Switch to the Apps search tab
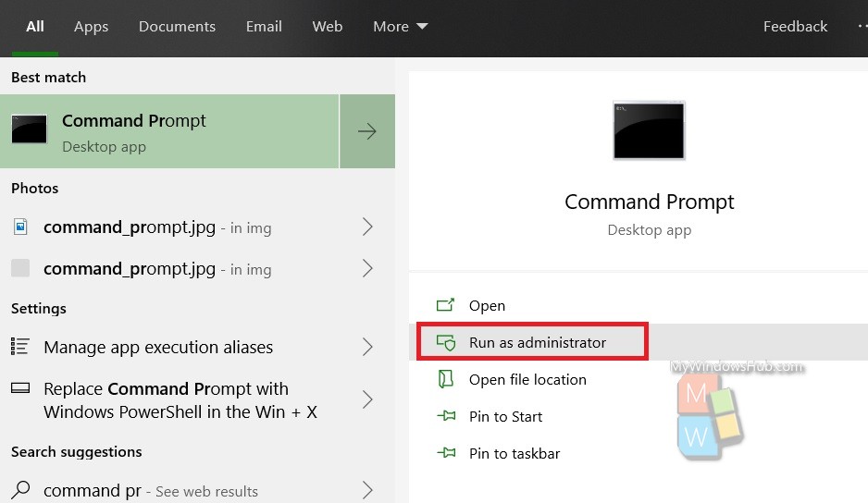Viewport: 868px width, 503px height. pos(92,27)
